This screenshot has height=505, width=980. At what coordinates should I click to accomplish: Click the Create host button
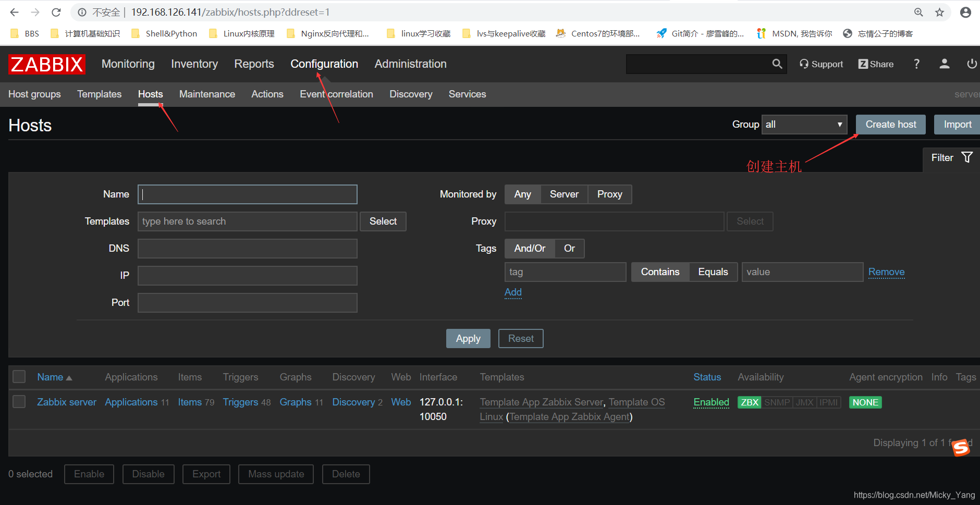(891, 125)
